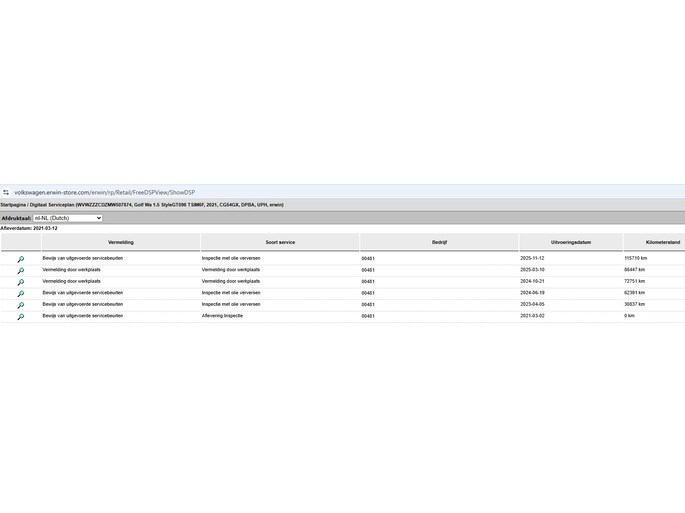Click the Afleverdatum 2021-03-12 text
The image size is (685, 513).
point(29,228)
